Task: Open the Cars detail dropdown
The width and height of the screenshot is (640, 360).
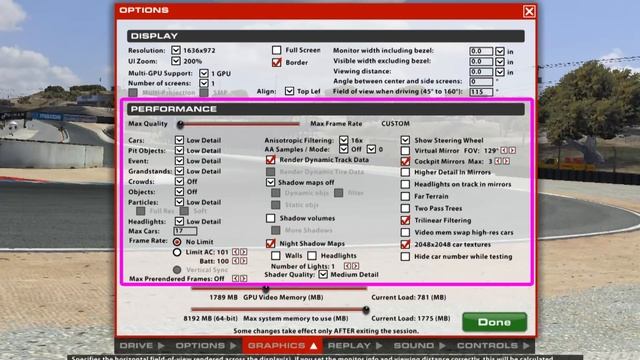Action: pos(179,140)
